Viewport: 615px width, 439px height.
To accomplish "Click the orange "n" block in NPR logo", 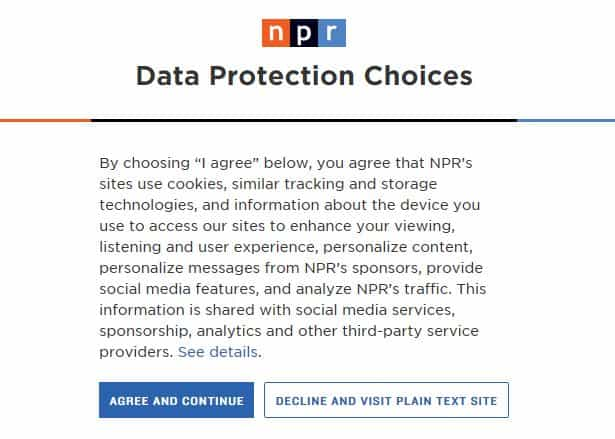I will click(276, 32).
